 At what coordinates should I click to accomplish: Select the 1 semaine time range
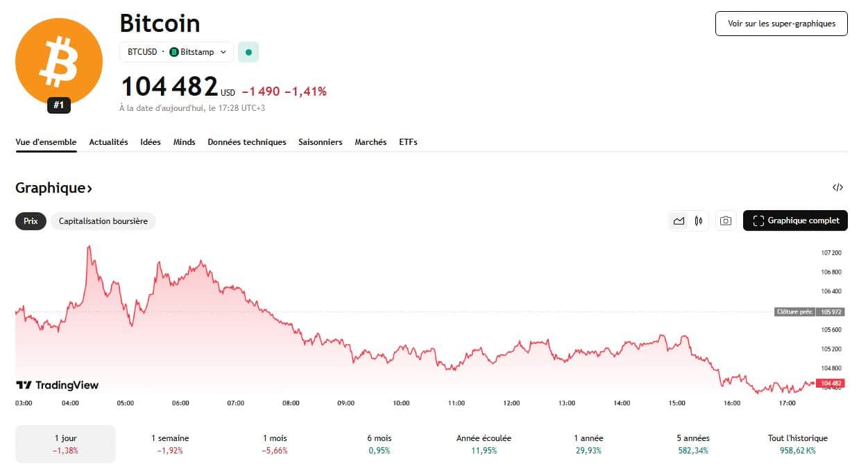tap(170, 444)
